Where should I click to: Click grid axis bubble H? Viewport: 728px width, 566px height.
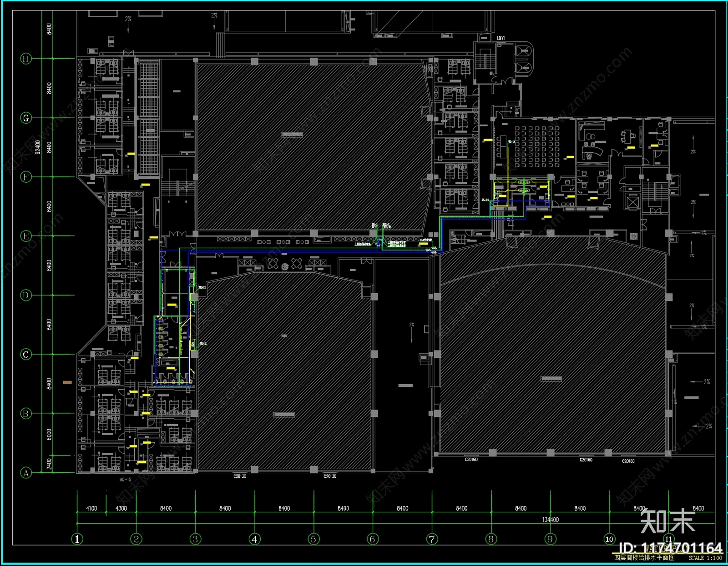point(26,59)
